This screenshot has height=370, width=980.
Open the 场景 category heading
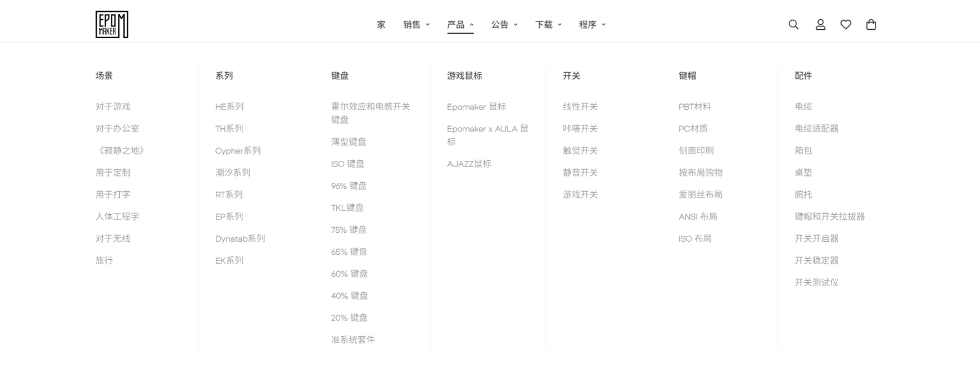pos(104,76)
